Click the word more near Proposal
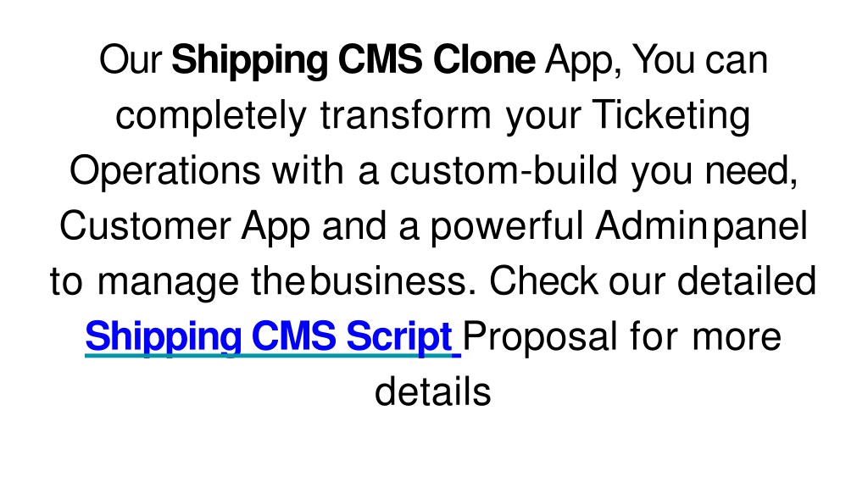Screen dimensions: 868x488 point(737,336)
